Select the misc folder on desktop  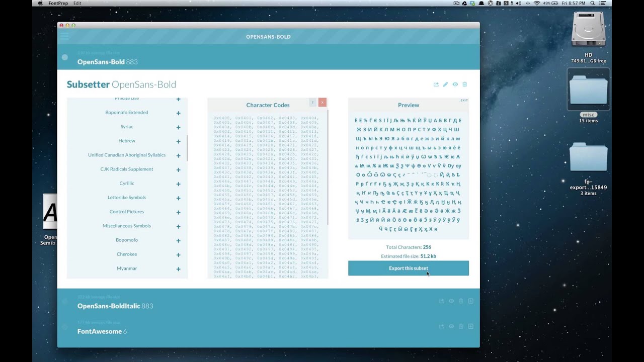588,90
